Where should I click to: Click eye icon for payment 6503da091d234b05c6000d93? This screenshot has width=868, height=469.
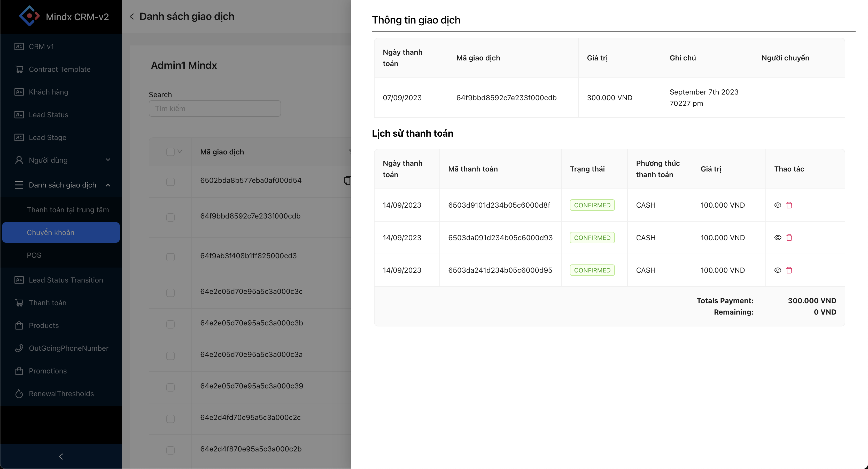point(777,238)
